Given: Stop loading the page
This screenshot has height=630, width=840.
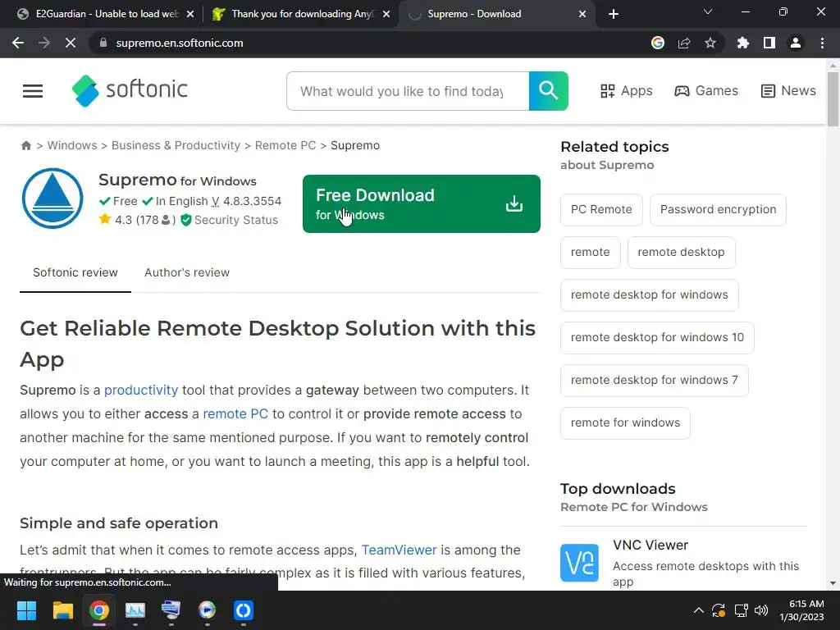Looking at the screenshot, I should (71, 43).
